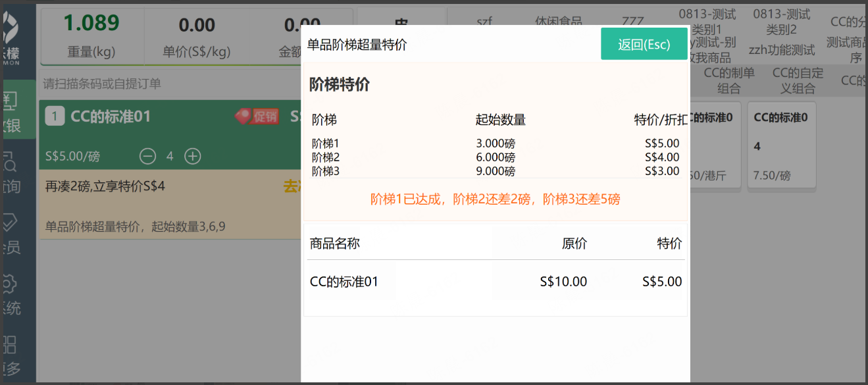Open the CC的制单组合 category

coord(729,81)
